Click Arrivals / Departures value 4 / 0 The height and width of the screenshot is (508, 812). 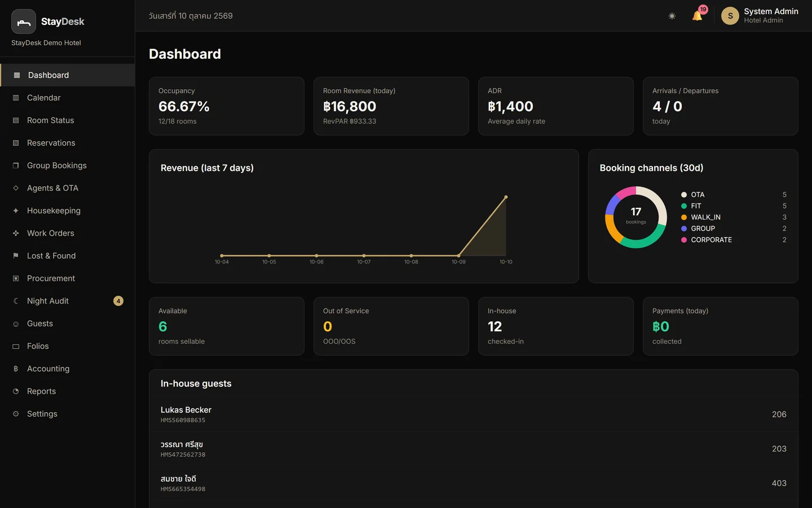pyautogui.click(x=667, y=106)
